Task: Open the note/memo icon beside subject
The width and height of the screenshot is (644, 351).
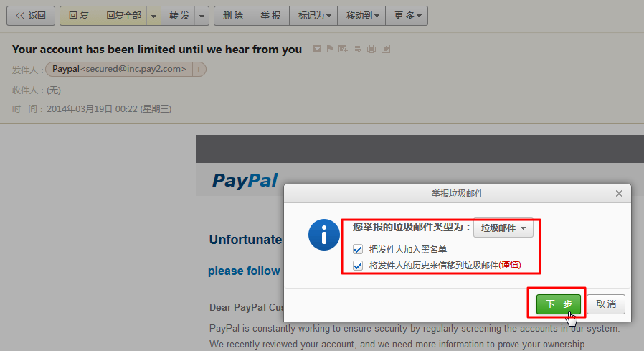Action: 357,49
